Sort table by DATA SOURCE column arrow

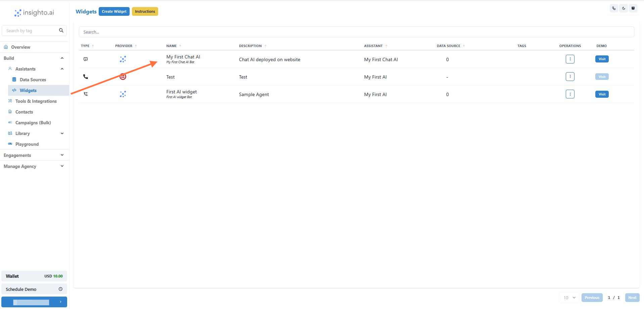coord(464,46)
